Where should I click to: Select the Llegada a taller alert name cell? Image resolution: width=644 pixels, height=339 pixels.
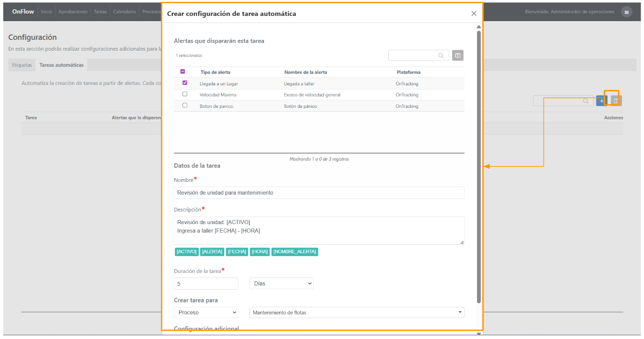299,83
